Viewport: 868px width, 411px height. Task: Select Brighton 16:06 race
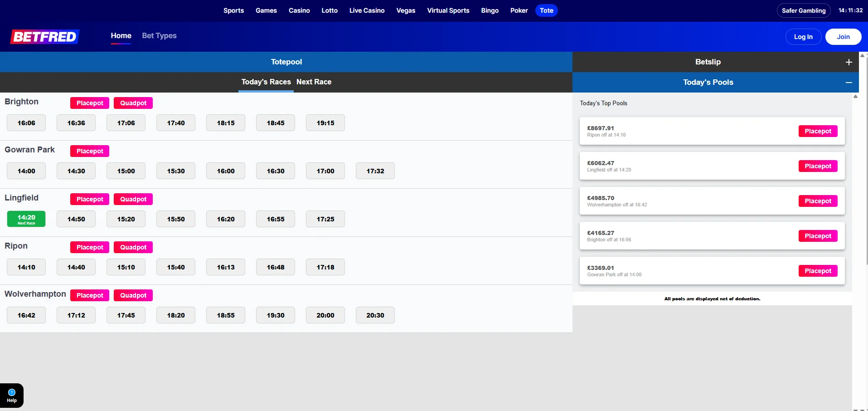pyautogui.click(x=26, y=123)
